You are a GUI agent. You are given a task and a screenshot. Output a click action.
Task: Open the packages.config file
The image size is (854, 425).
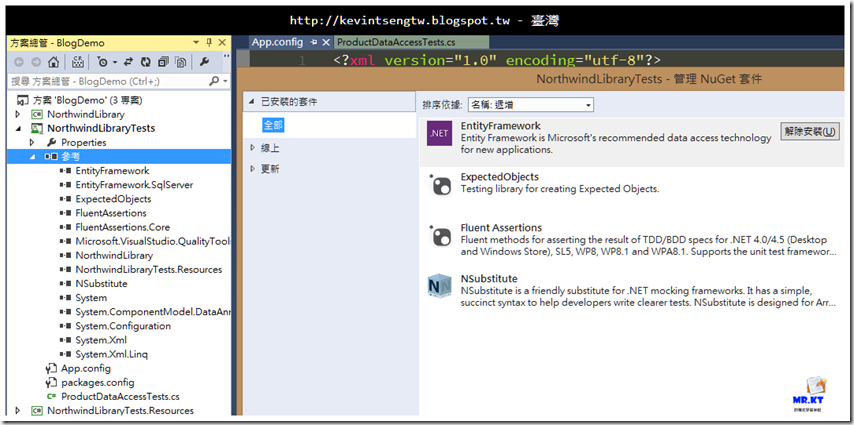(x=97, y=382)
